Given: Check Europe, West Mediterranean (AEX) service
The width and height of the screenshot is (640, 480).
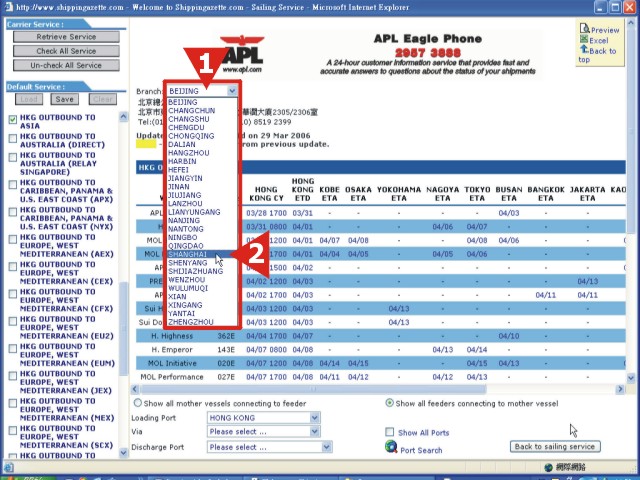Looking at the screenshot, I should coord(13,239).
